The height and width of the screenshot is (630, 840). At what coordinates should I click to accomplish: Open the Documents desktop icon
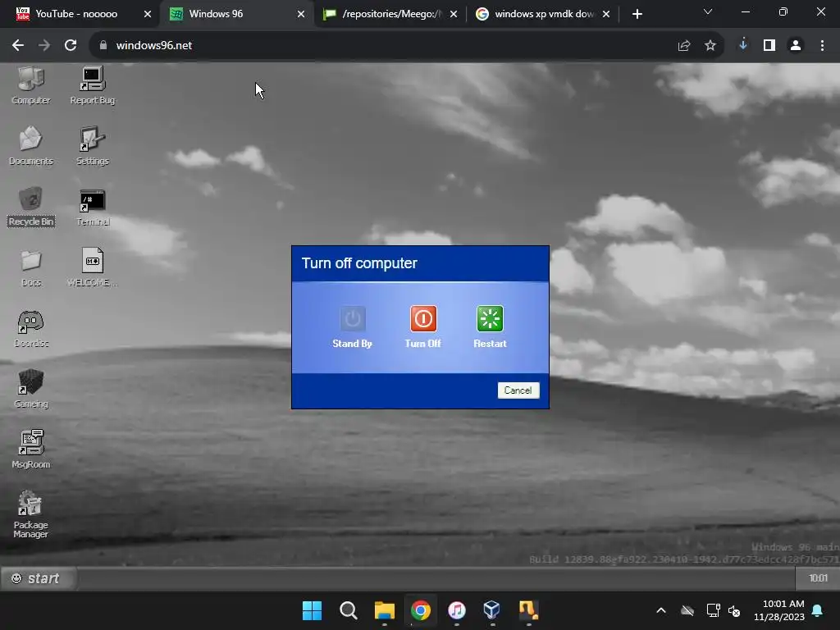click(30, 146)
